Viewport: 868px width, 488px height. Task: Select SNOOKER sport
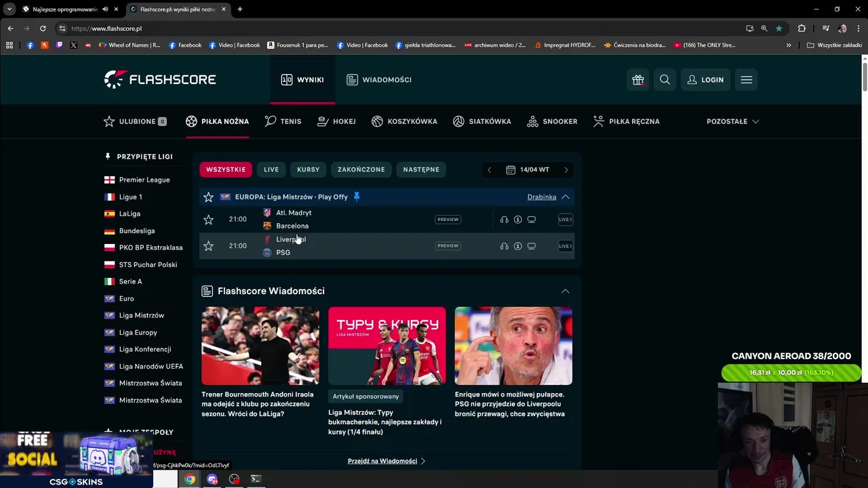click(x=552, y=121)
